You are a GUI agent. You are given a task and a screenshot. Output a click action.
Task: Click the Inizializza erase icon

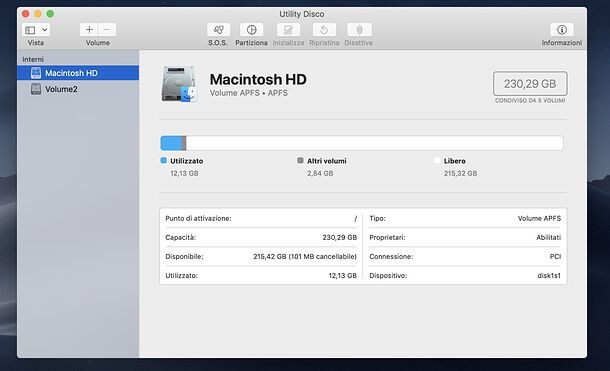[x=288, y=30]
